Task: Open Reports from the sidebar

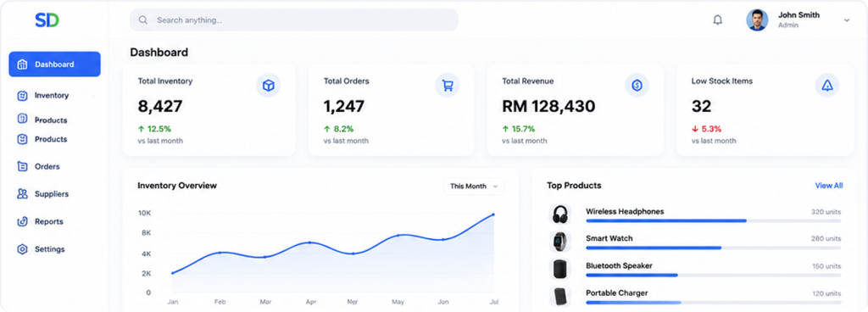Action: 48,221
